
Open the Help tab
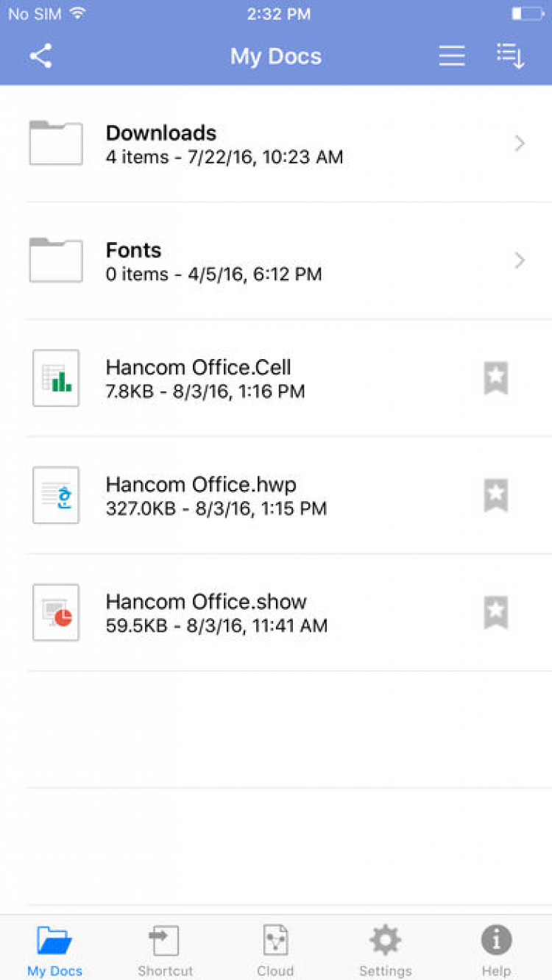(x=496, y=949)
